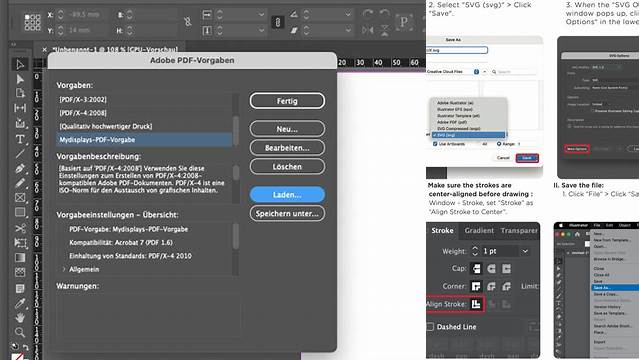This screenshot has height=360, width=639.
Task: Select the Gradient Swatch tool
Action: [x=20, y=258]
